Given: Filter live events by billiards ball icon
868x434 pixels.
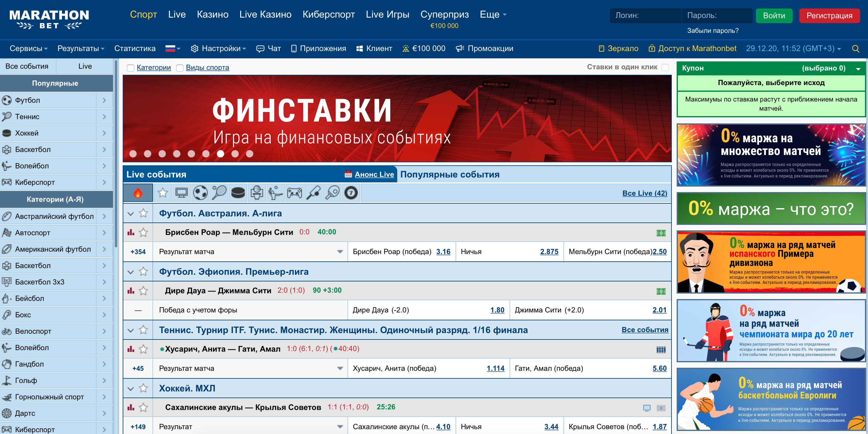Looking at the screenshot, I should click(351, 193).
